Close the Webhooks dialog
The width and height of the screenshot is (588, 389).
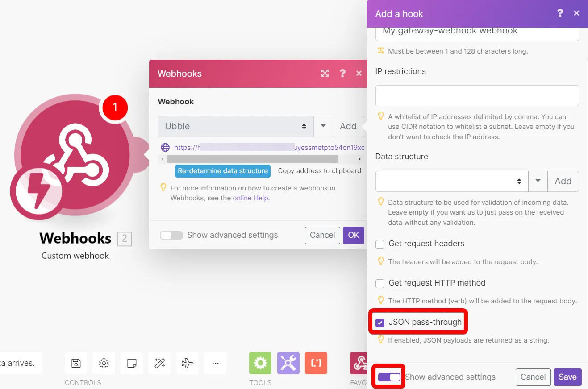359,74
